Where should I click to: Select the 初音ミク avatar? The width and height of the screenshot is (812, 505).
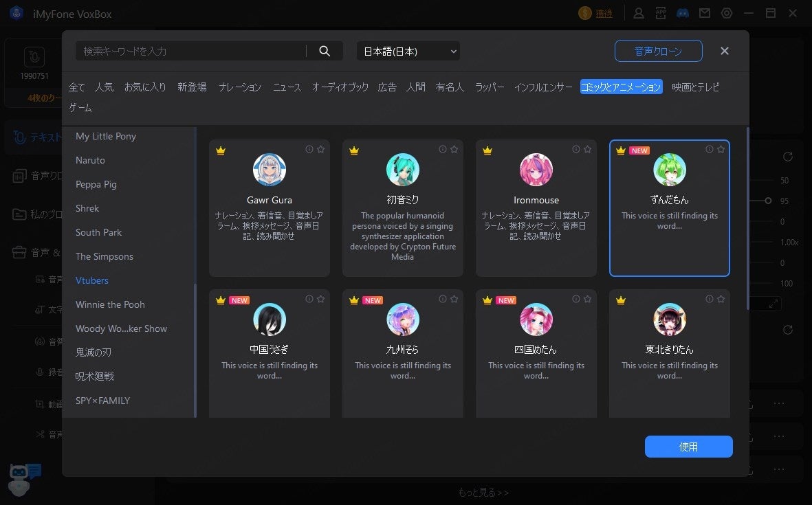[403, 170]
